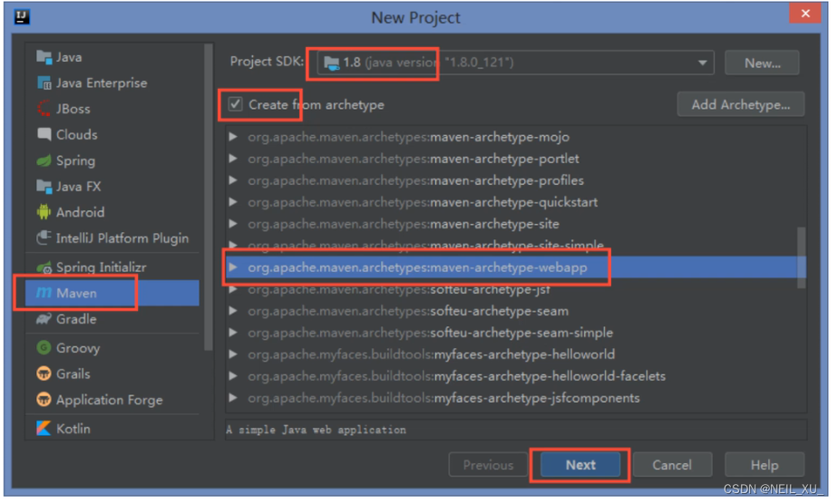The image size is (838, 504).
Task: Expand myfaces-archetype-helloworld-facelets entry arrow
Action: pos(233,376)
